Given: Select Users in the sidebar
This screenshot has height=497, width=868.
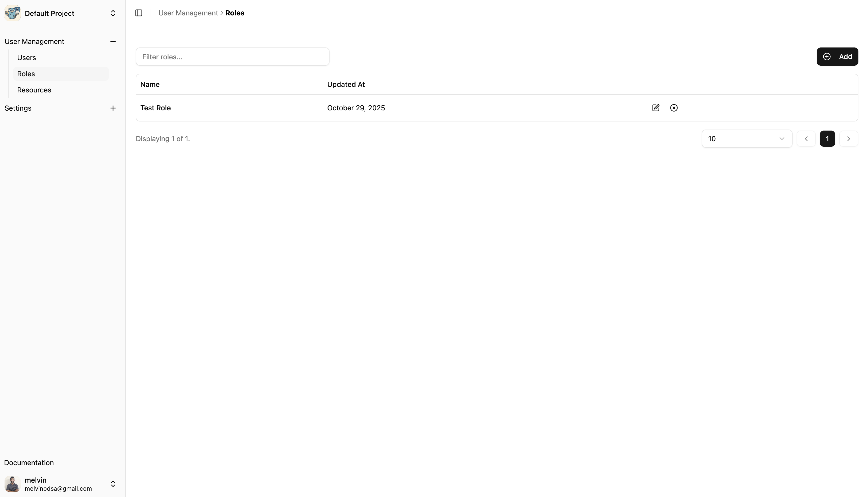Looking at the screenshot, I should [x=26, y=57].
